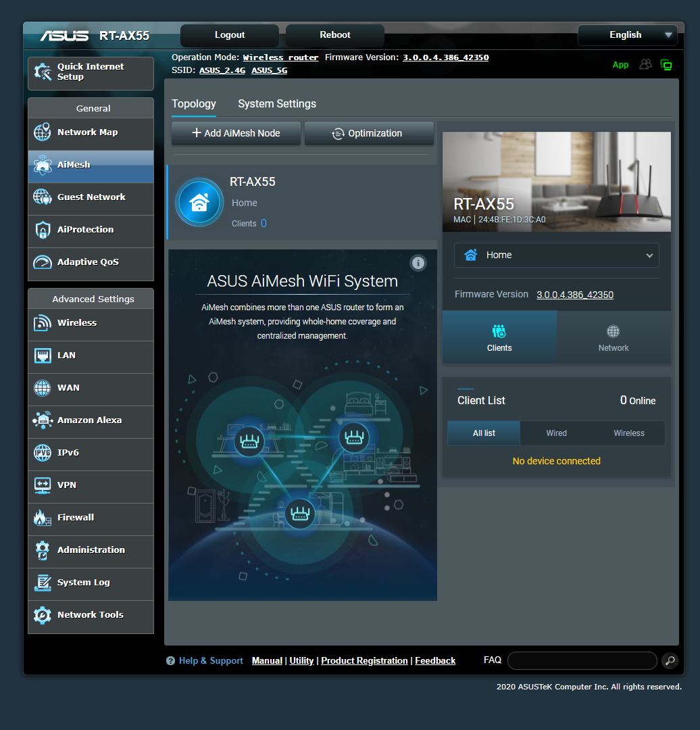The width and height of the screenshot is (700, 730).
Task: Switch to the Topology tab
Action: (x=194, y=104)
